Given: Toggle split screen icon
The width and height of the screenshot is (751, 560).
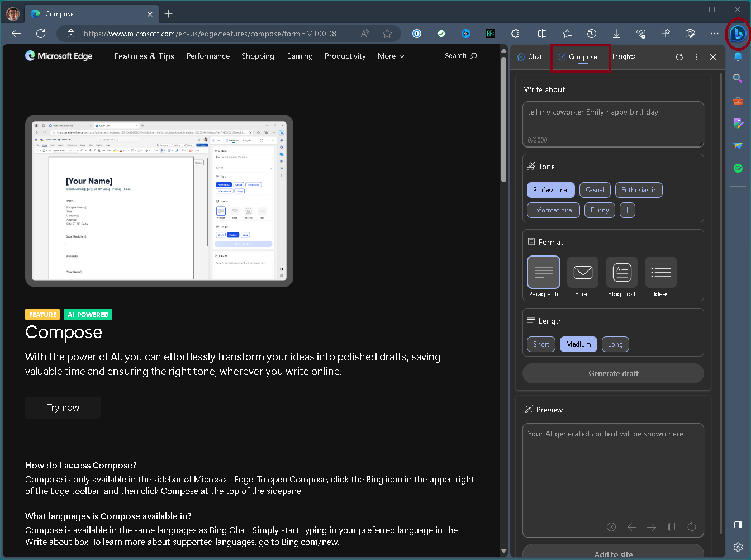Looking at the screenshot, I should pyautogui.click(x=542, y=34).
